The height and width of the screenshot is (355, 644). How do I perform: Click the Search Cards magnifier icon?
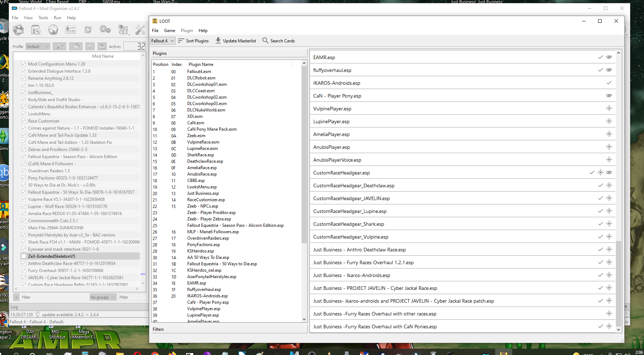pyautogui.click(x=265, y=41)
